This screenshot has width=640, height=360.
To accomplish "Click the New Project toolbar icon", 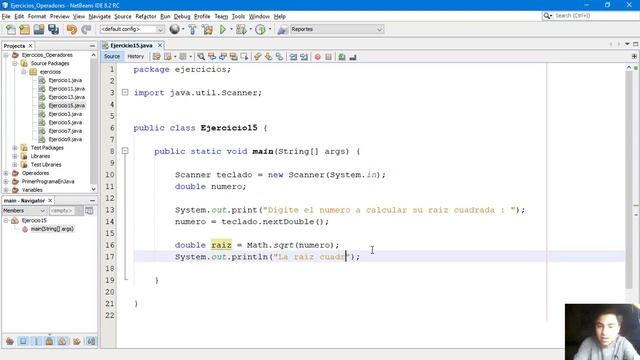I will pos(24,29).
